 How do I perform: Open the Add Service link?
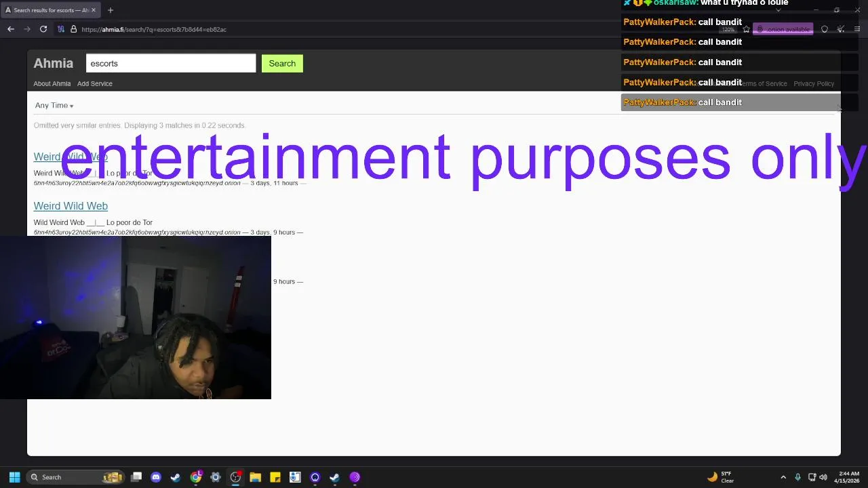point(95,83)
